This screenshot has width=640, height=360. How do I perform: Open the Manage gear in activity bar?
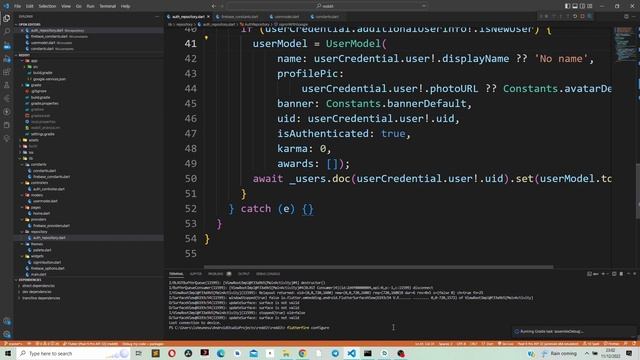[7, 334]
